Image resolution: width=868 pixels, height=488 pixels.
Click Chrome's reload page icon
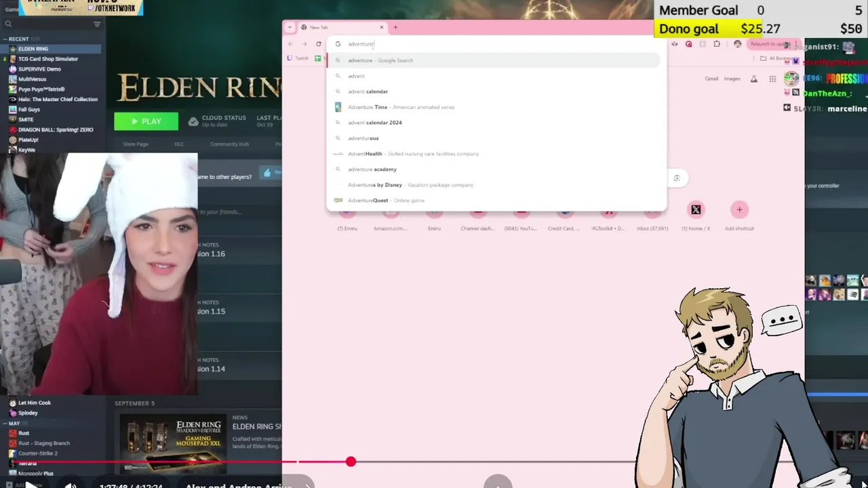(318, 44)
